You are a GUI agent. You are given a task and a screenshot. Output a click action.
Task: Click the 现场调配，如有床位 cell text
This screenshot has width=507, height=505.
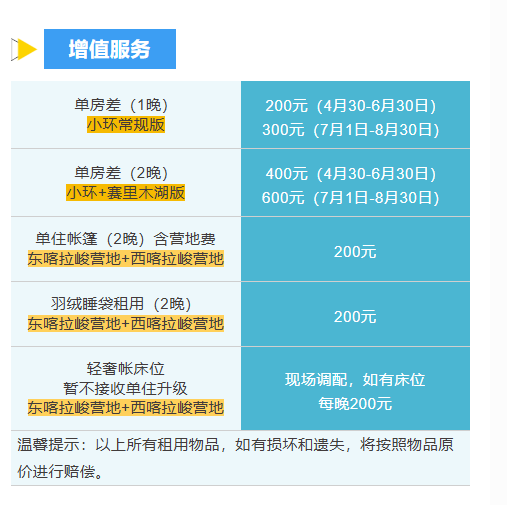point(355,380)
